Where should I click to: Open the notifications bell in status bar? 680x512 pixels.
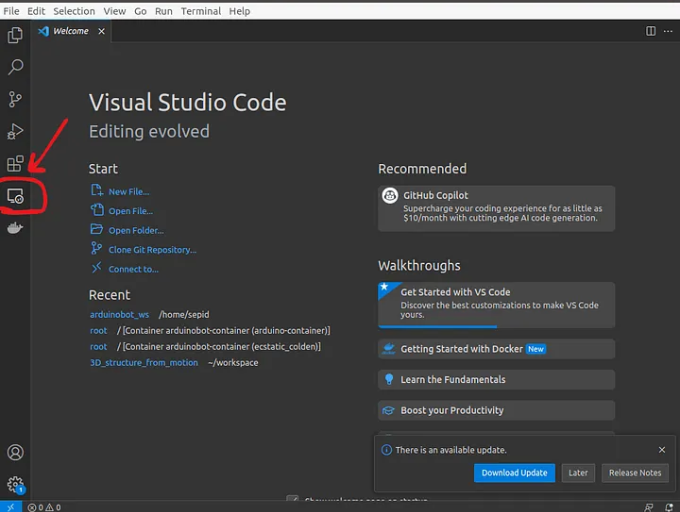[x=669, y=507]
